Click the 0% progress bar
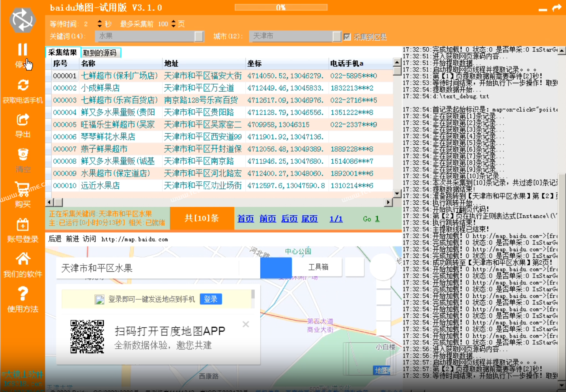 click(281, 7)
